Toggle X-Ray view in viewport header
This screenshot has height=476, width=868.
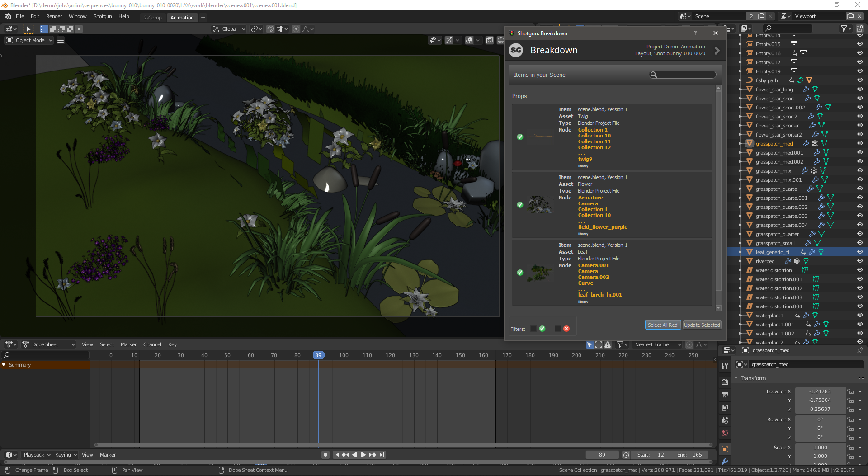tap(489, 41)
